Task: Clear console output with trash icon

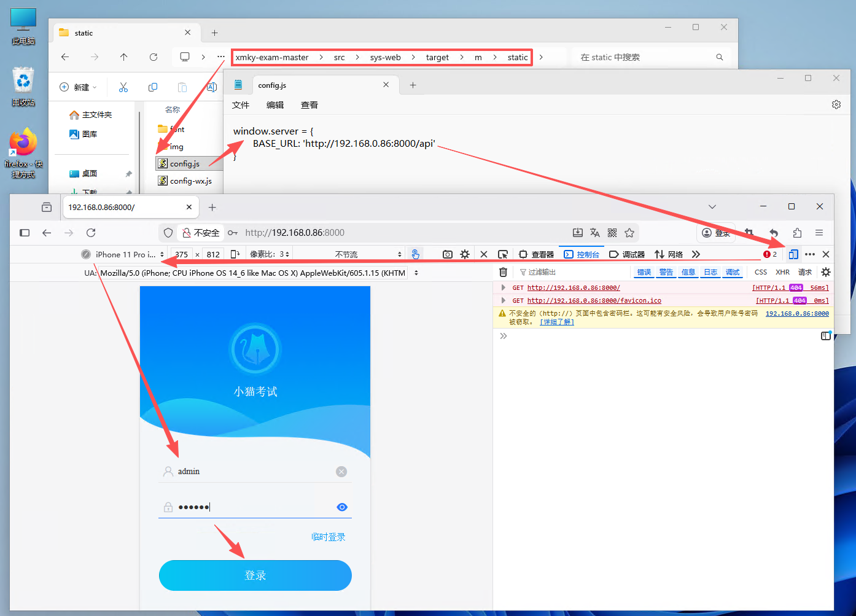Action: [503, 272]
